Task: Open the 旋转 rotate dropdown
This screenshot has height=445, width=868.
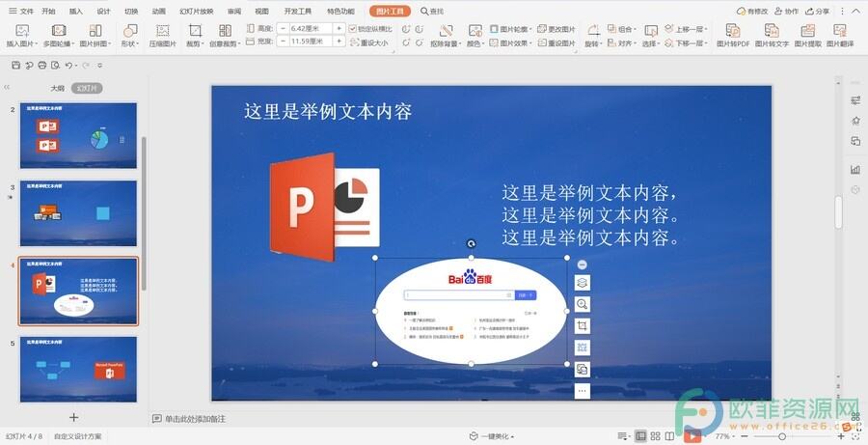Action: pyautogui.click(x=593, y=43)
